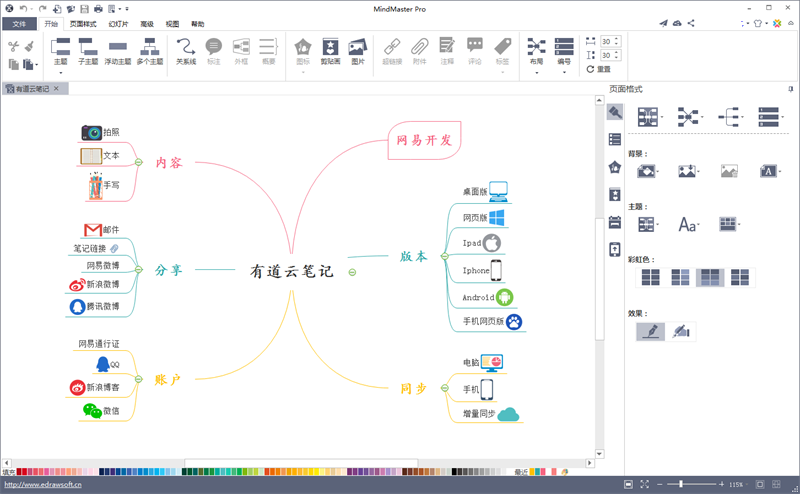The height and width of the screenshot is (494, 800).
Task: Switch to the 页面样式 tab
Action: (83, 24)
